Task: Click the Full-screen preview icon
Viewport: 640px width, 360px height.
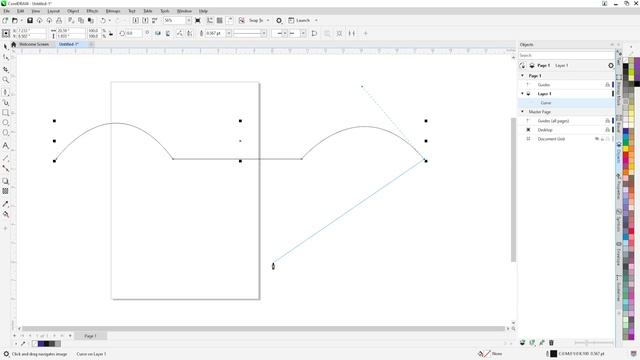Action: pos(198,20)
